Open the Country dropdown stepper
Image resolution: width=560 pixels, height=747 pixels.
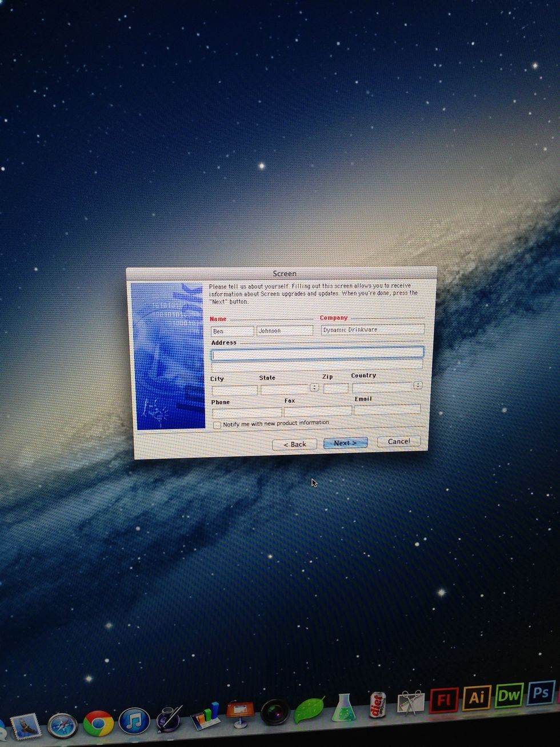[x=418, y=385]
